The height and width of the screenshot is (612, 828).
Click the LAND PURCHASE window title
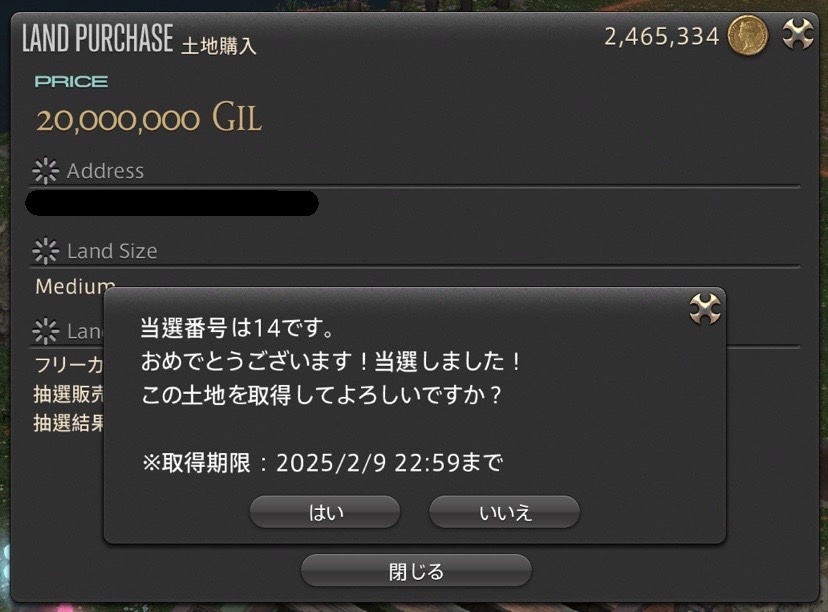[98, 37]
